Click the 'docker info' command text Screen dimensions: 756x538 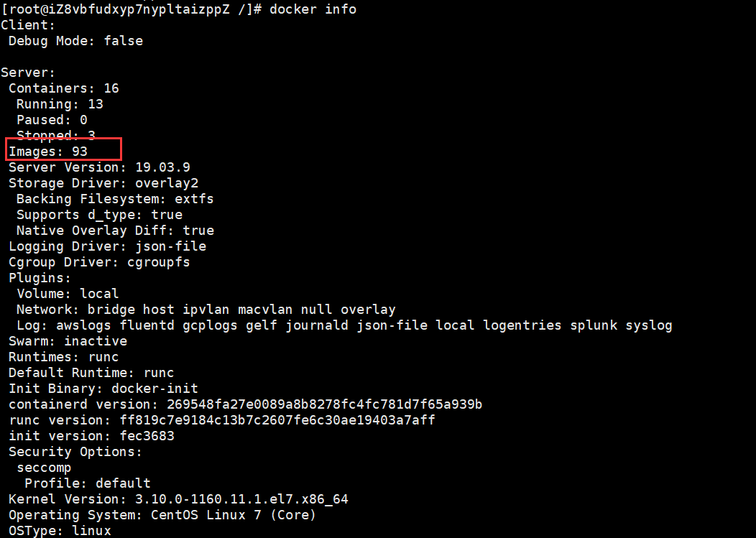(x=313, y=9)
